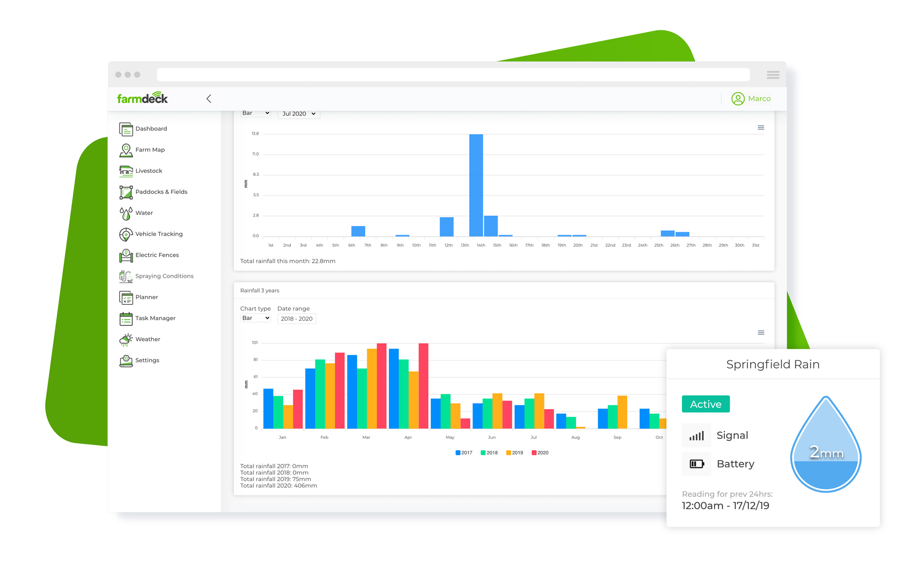Open Marco's user profile icon
Viewport: 924px width, 588px height.
pyautogui.click(x=737, y=99)
